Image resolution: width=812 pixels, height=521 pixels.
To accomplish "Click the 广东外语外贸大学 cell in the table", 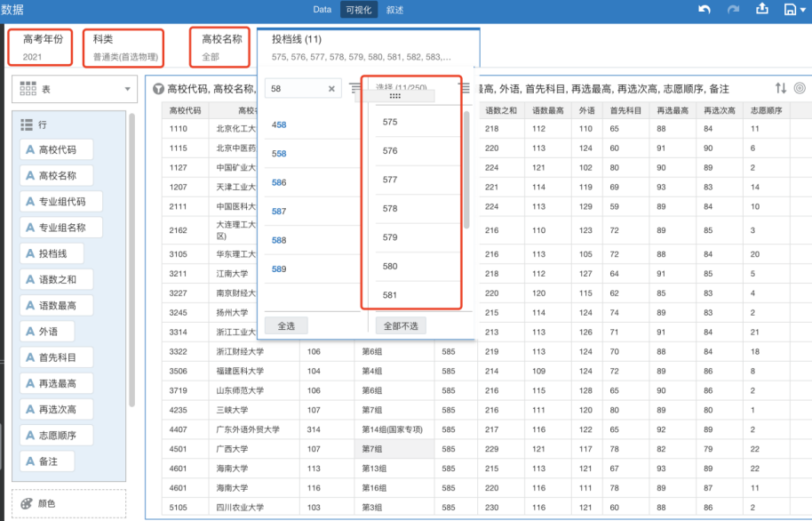I will (x=255, y=429).
